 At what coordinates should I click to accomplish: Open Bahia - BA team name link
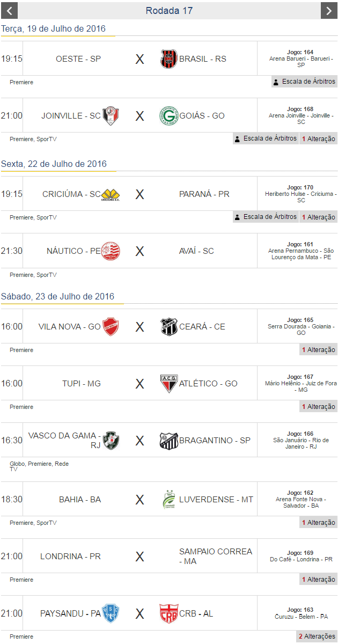pyautogui.click(x=80, y=500)
